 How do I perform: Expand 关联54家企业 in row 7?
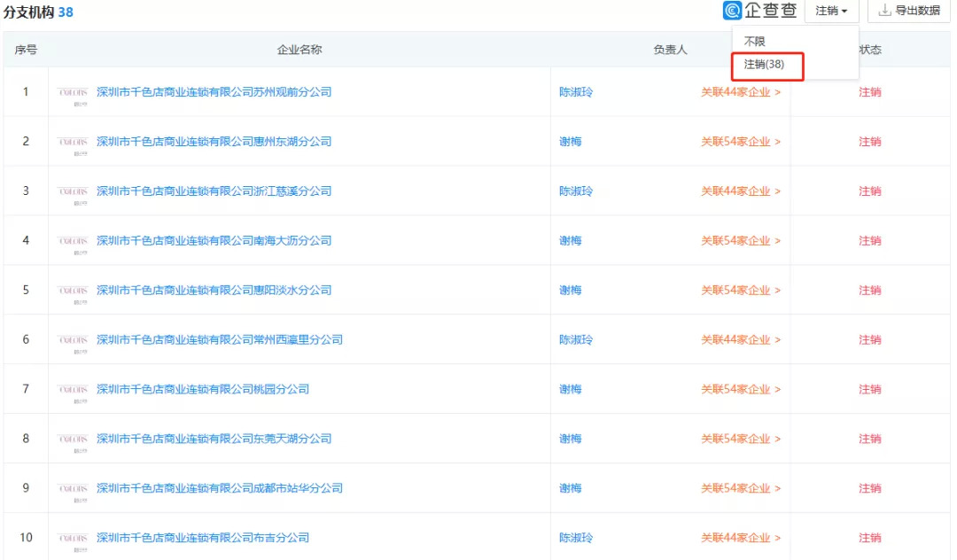pyautogui.click(x=740, y=389)
